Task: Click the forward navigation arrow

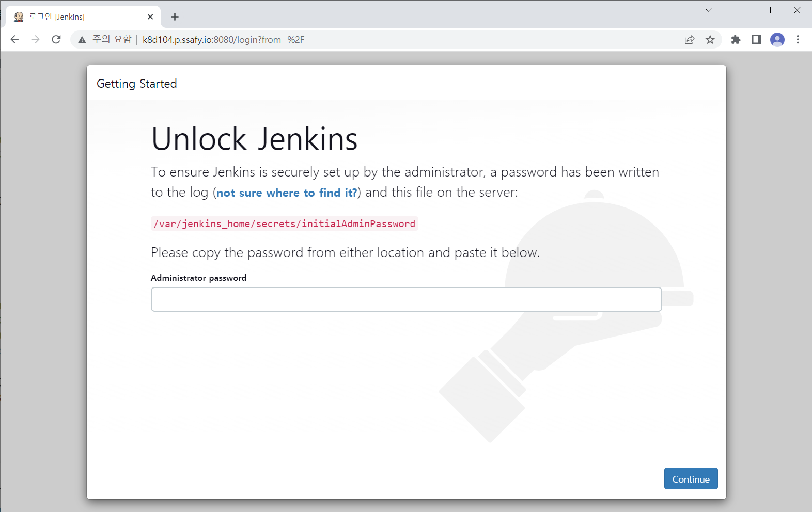Action: tap(35, 40)
